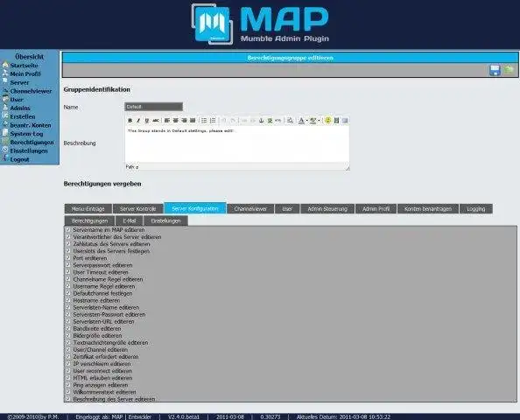Toggle 'Hostname editieren' checkbox
The height and width of the screenshot is (420, 520).
(68, 300)
